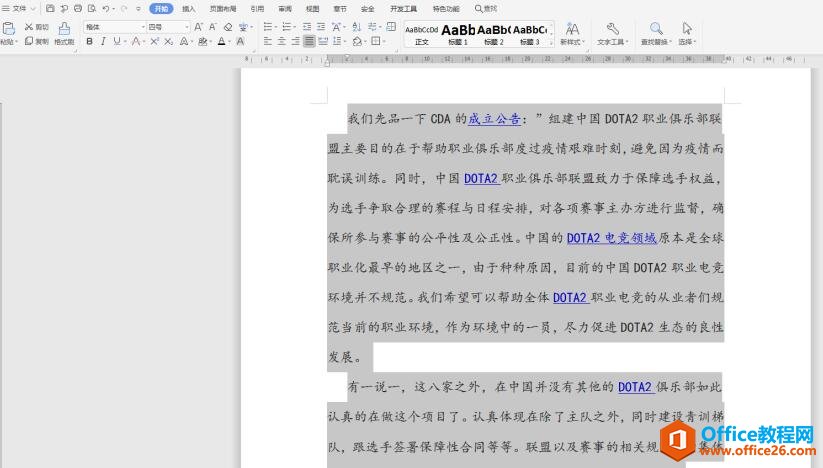Align text right
This screenshot has height=468, width=823.
pyautogui.click(x=296, y=41)
